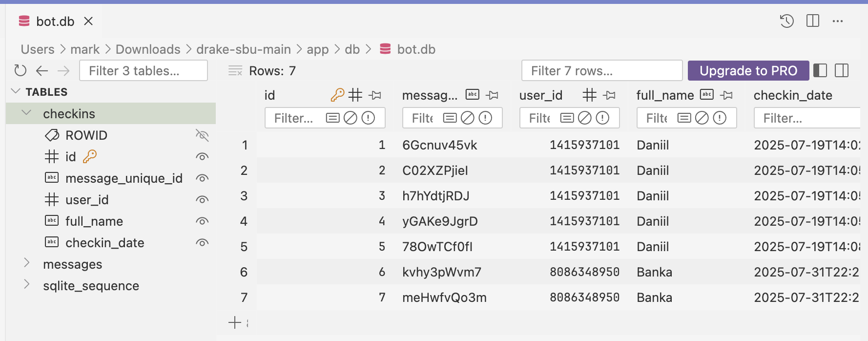Screen dimensions: 868x341
Task: Click the Daniil cell in row 1
Action: click(x=653, y=145)
